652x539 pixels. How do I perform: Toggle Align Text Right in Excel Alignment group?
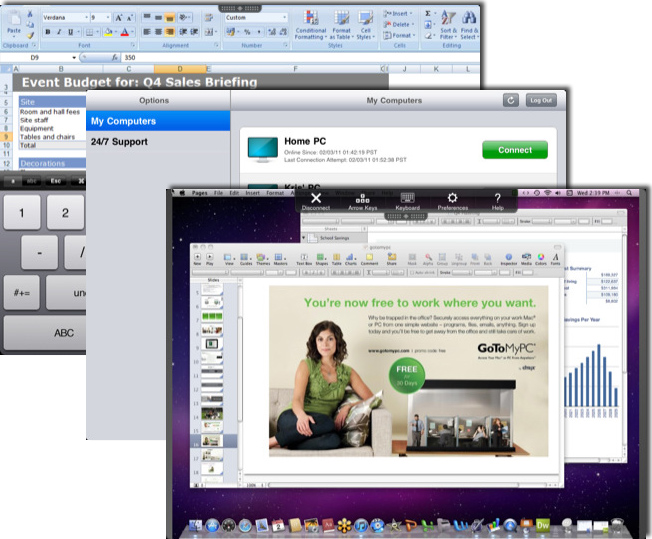pos(170,32)
